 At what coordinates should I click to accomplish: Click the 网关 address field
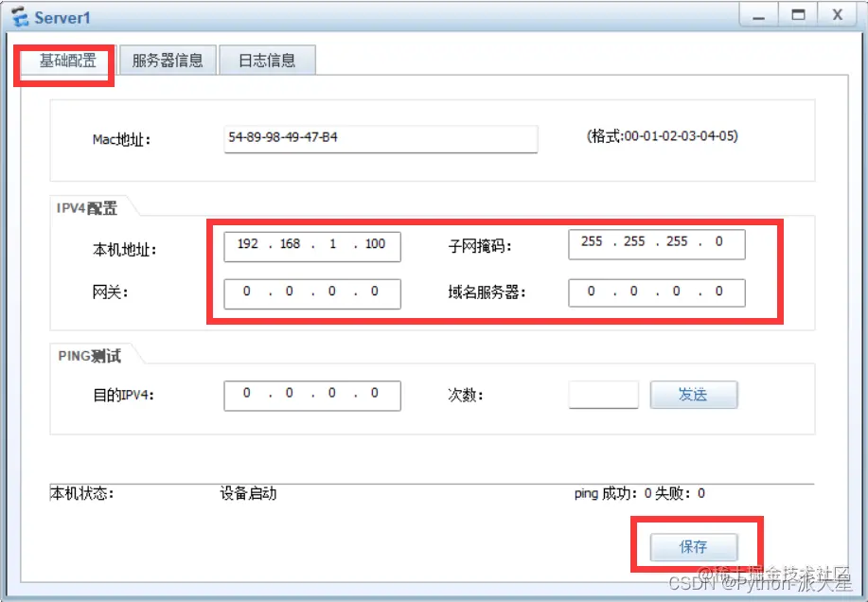click(x=312, y=293)
